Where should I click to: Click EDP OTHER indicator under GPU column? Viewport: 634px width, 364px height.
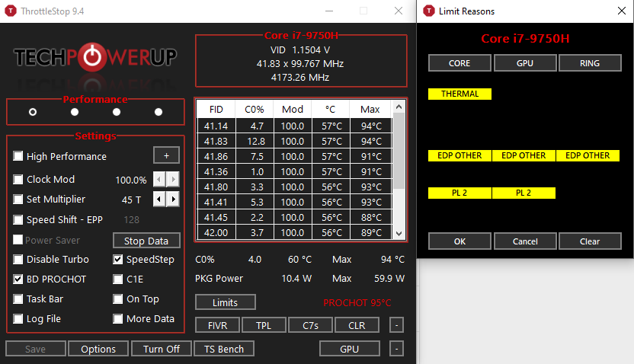coord(524,155)
